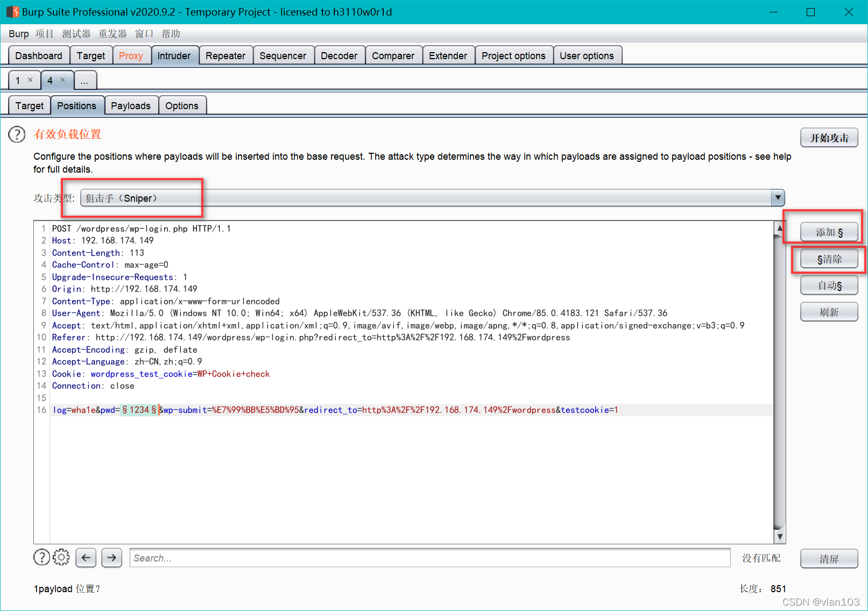Switch to the Intruder Target sub-tab

pyautogui.click(x=30, y=106)
